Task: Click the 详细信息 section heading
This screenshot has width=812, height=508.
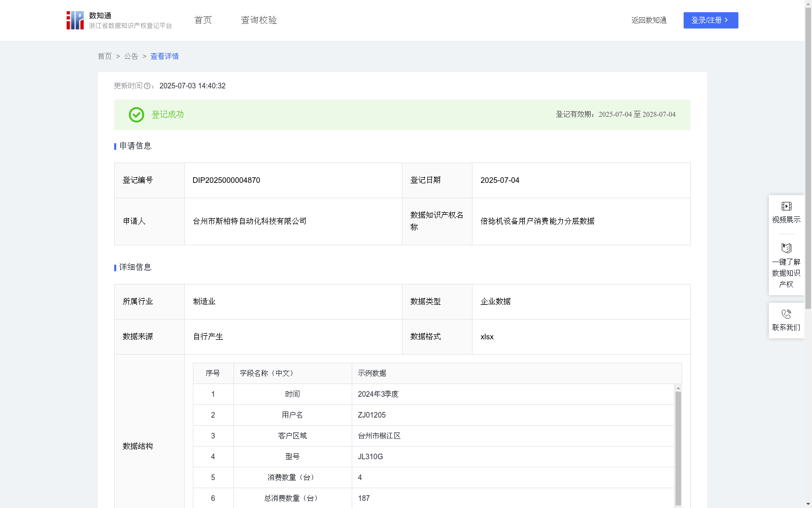Action: (x=136, y=268)
